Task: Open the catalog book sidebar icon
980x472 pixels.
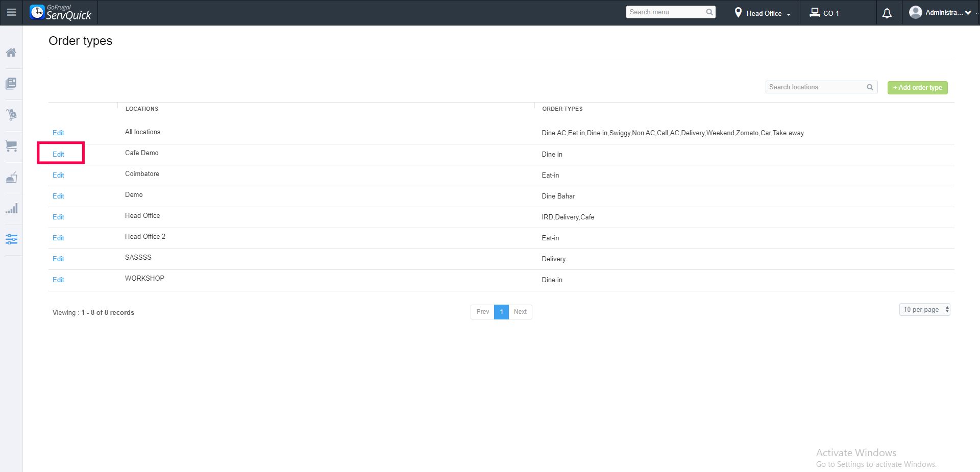Action: (x=11, y=84)
